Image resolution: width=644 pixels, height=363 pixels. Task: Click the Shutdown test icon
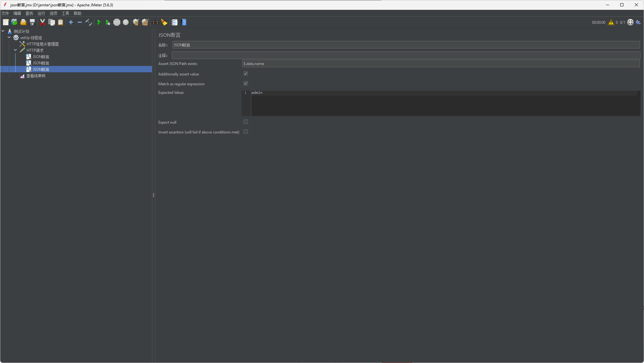point(126,22)
